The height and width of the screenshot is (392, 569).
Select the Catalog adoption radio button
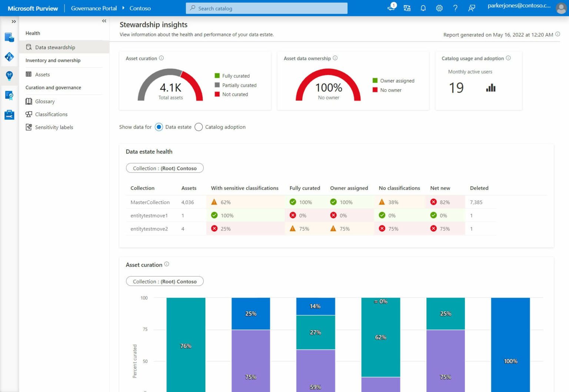pyautogui.click(x=199, y=127)
